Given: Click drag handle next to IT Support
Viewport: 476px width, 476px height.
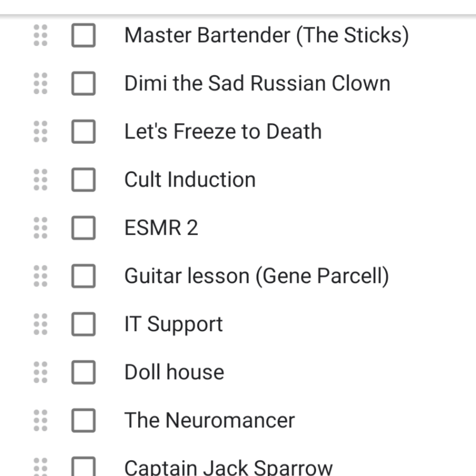Looking at the screenshot, I should 40,324.
